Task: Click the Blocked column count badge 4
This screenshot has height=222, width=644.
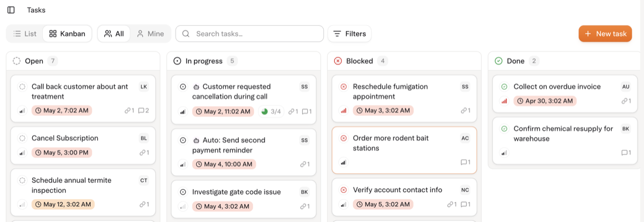Action: pyautogui.click(x=382, y=62)
